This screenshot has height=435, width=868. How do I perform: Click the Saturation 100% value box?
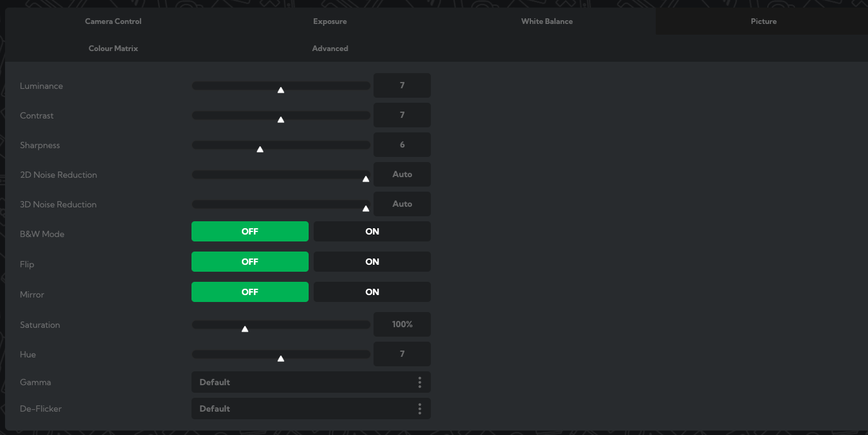pyautogui.click(x=402, y=324)
